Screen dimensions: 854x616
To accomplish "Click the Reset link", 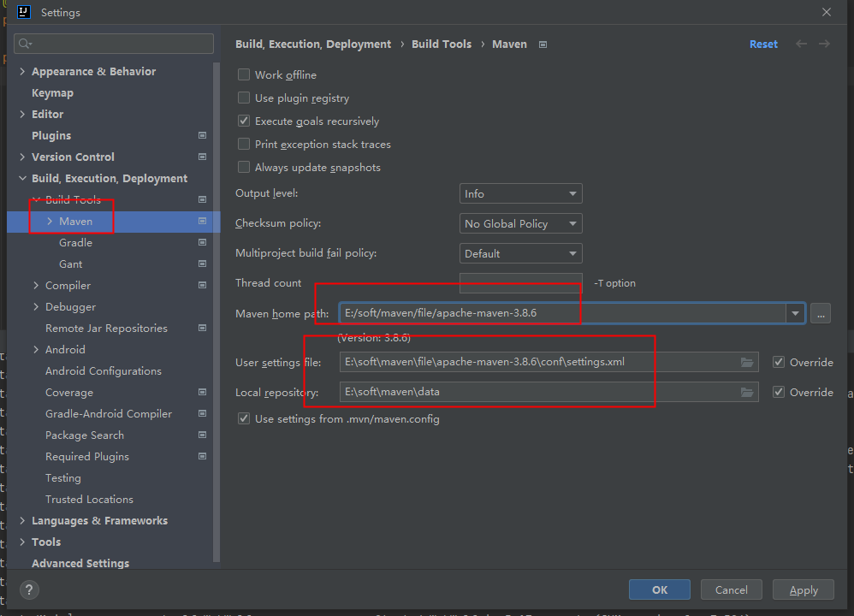I will coord(763,44).
